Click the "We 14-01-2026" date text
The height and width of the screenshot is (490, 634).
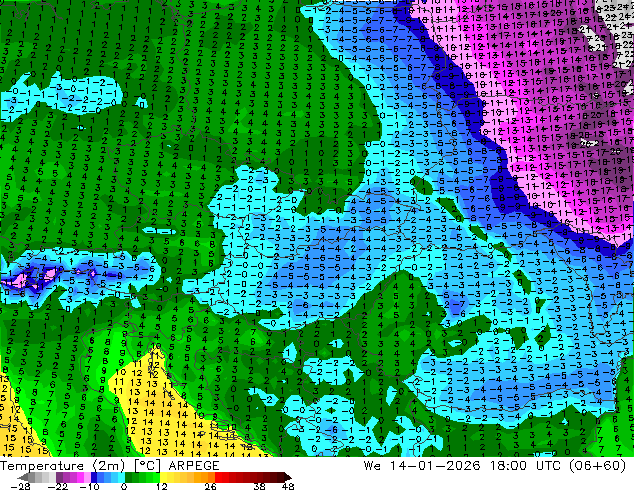[422, 466]
